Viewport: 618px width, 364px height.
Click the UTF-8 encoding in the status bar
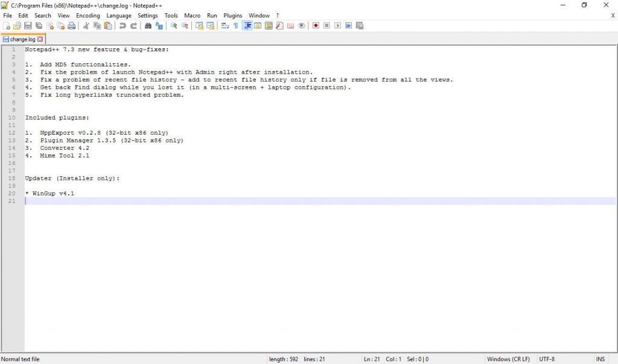[547, 359]
